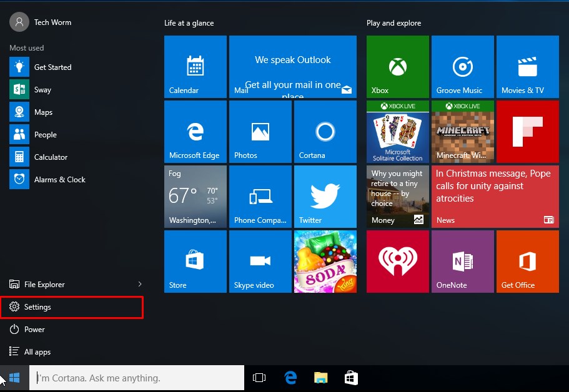Open the OneNote tile

tap(462, 261)
